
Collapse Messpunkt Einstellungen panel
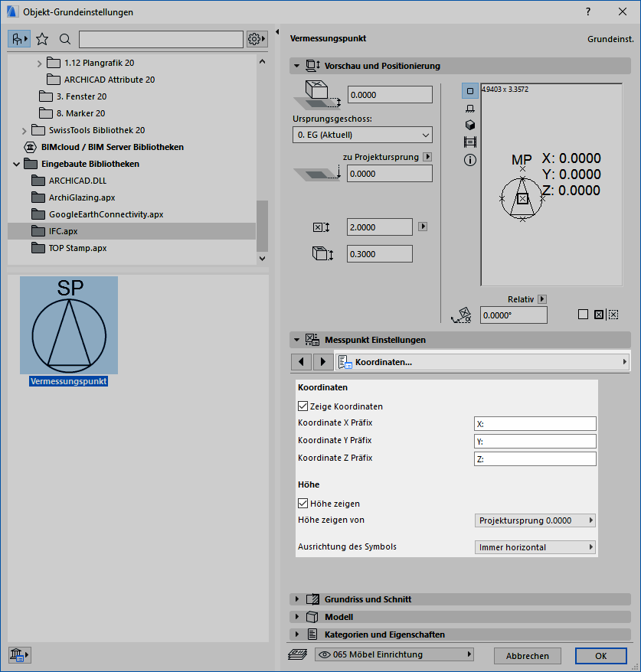296,340
